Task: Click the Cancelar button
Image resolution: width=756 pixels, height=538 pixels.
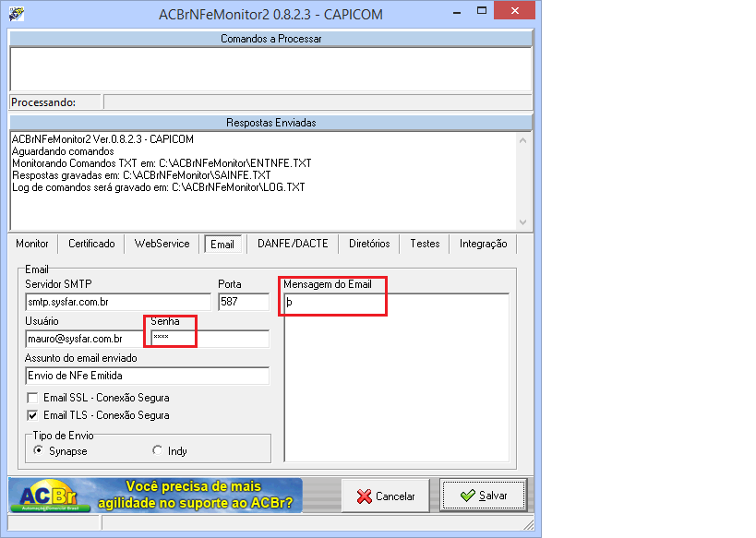Action: click(x=385, y=496)
